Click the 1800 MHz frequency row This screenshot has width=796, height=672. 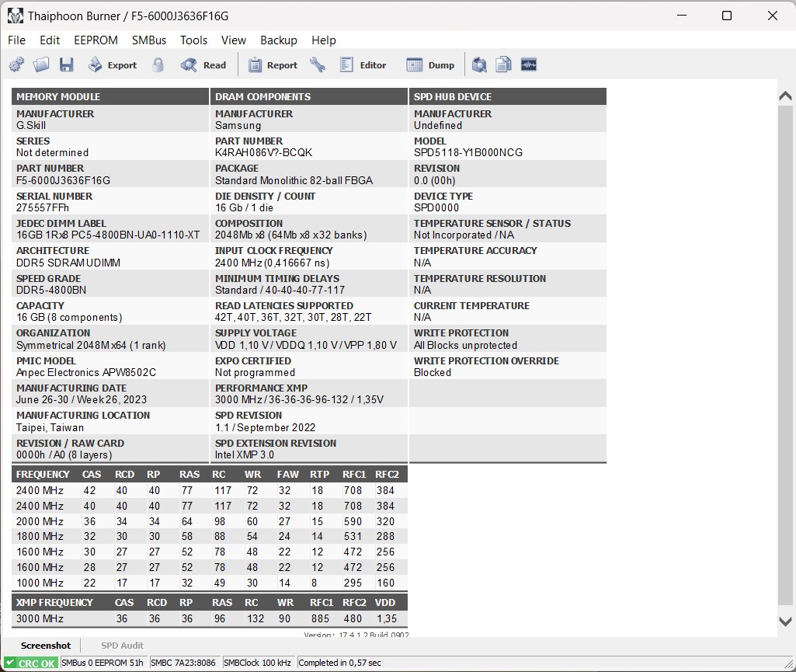(x=209, y=536)
